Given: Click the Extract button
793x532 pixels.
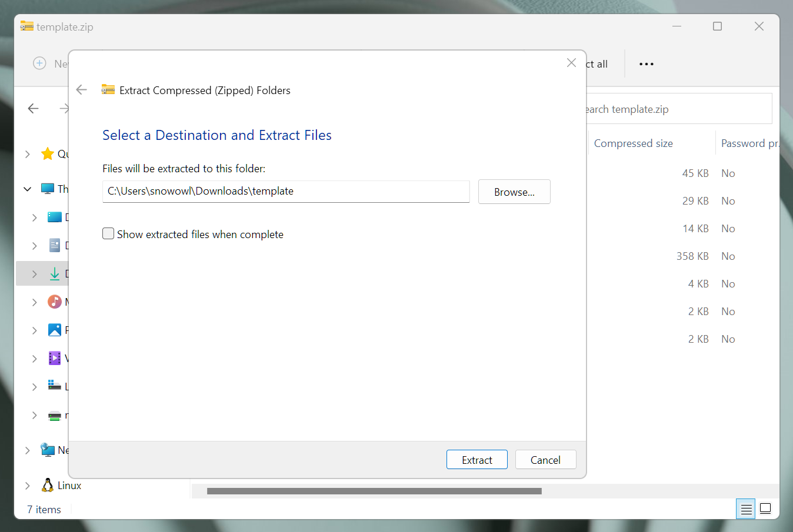Looking at the screenshot, I should (x=477, y=460).
